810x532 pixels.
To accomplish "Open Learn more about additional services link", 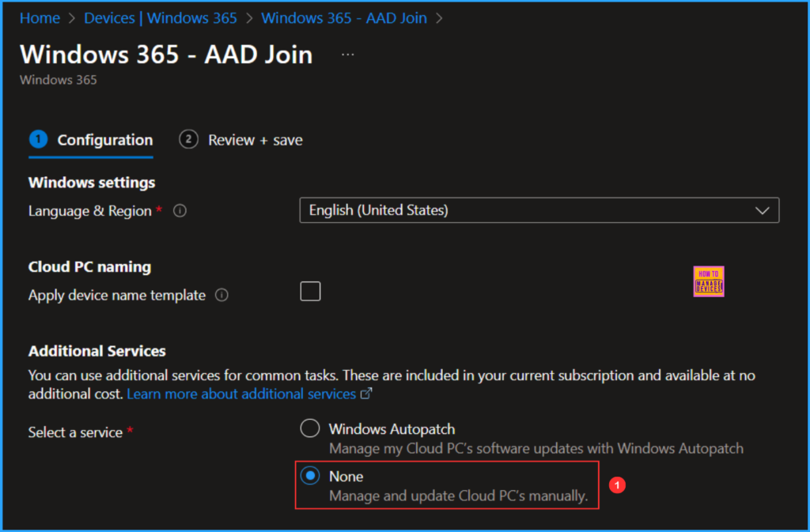I will [249, 394].
